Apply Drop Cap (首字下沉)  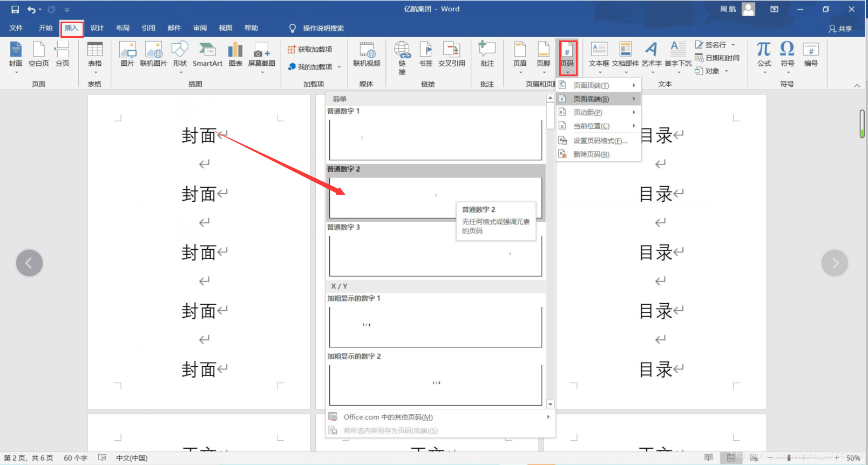678,57
